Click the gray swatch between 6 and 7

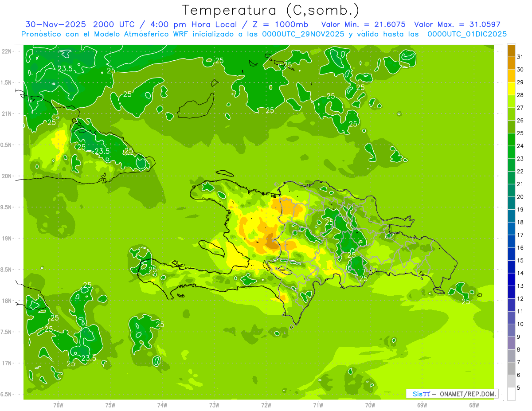[511, 369]
